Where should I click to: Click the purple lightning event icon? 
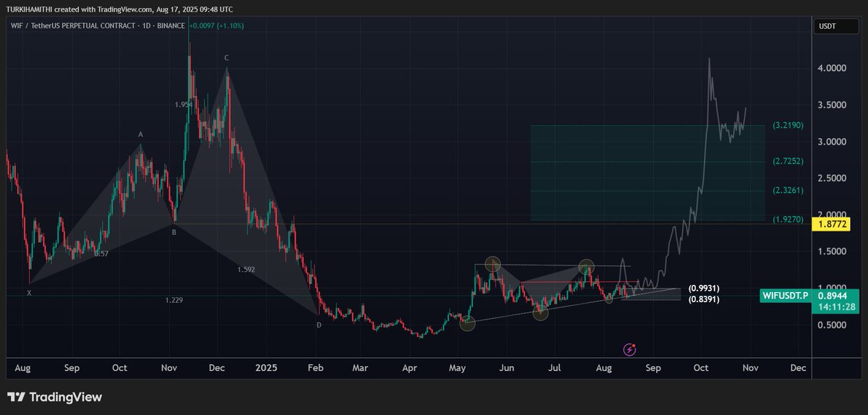click(629, 349)
